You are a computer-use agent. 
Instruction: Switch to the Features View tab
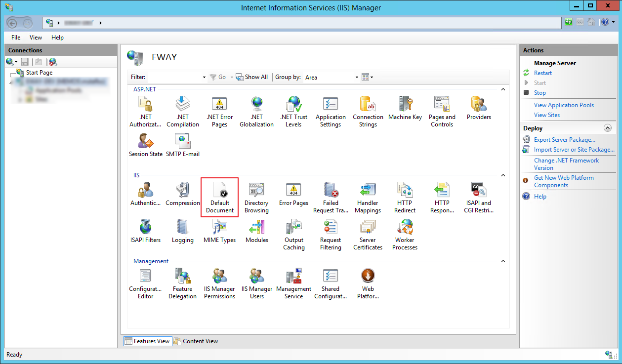147,341
